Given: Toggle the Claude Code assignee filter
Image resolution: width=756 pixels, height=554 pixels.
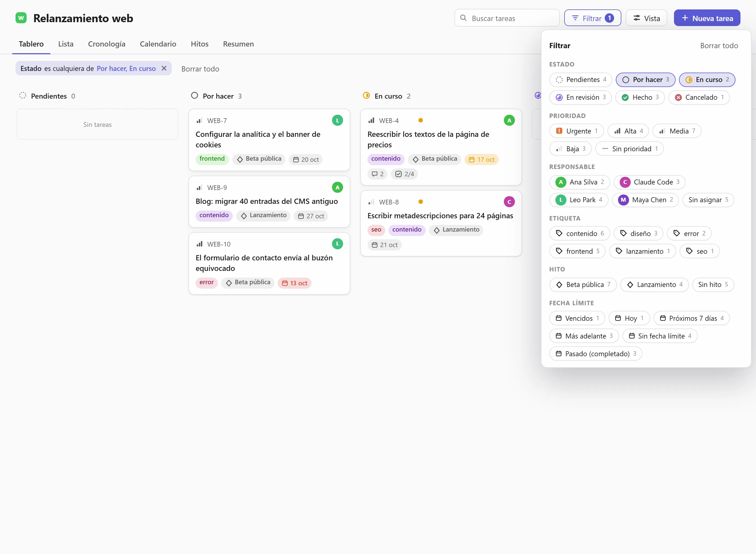Looking at the screenshot, I should (649, 182).
